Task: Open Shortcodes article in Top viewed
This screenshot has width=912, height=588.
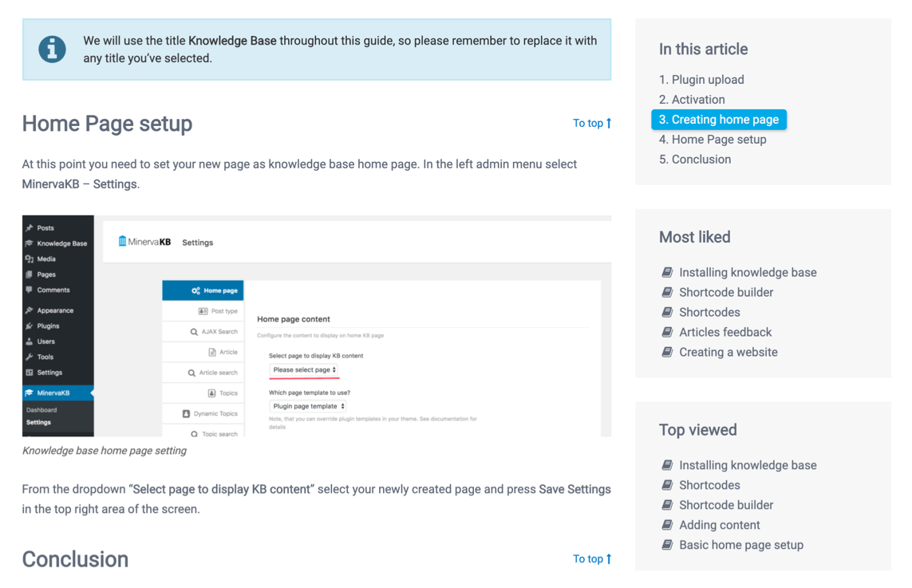Action: (x=709, y=485)
